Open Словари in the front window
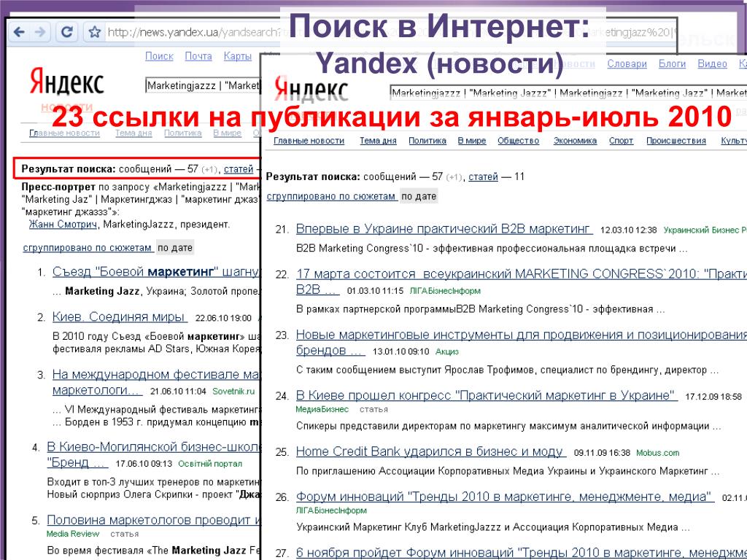The image size is (747, 560). click(x=627, y=64)
